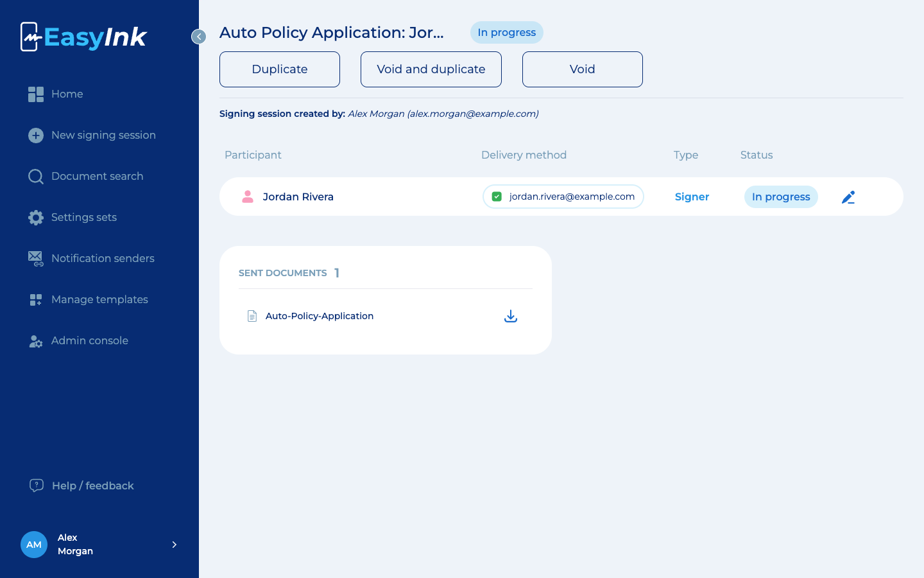Image resolution: width=924 pixels, height=578 pixels.
Task: Click the creator email alex.morgan@example.com text
Action: (x=474, y=114)
